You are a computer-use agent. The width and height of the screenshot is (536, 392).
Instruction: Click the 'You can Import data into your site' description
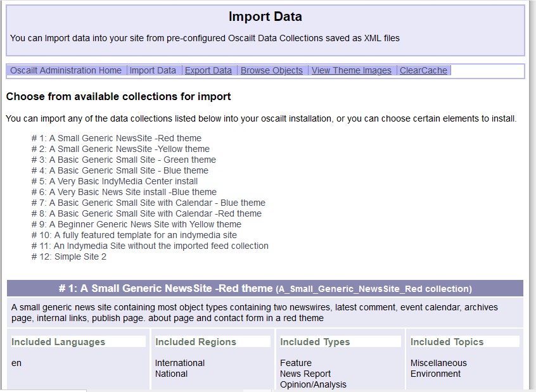click(x=205, y=38)
